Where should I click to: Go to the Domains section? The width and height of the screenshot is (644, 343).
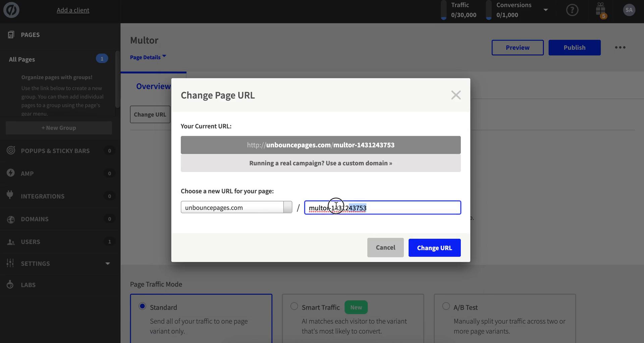click(35, 219)
